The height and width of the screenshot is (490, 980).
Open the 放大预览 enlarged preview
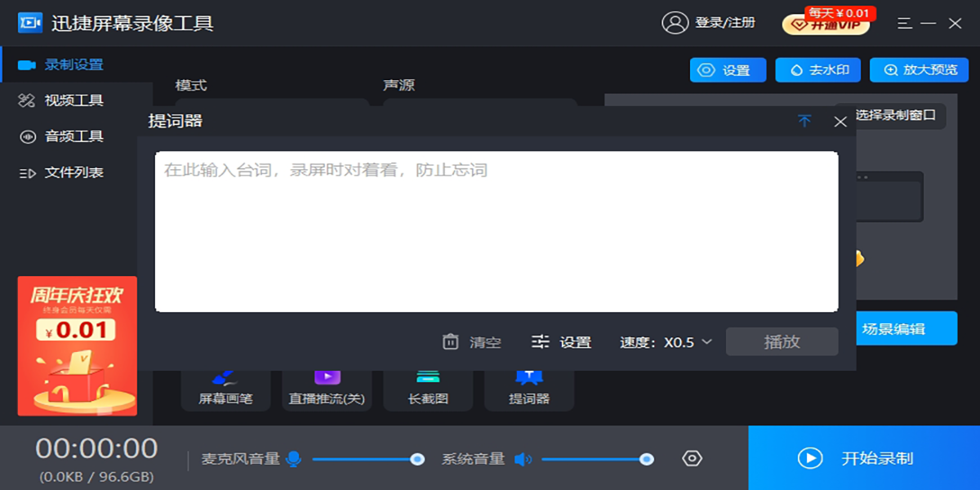click(x=919, y=70)
